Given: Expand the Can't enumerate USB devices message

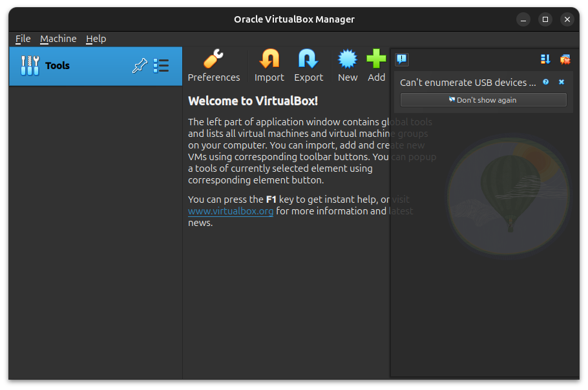Looking at the screenshot, I should (x=468, y=83).
